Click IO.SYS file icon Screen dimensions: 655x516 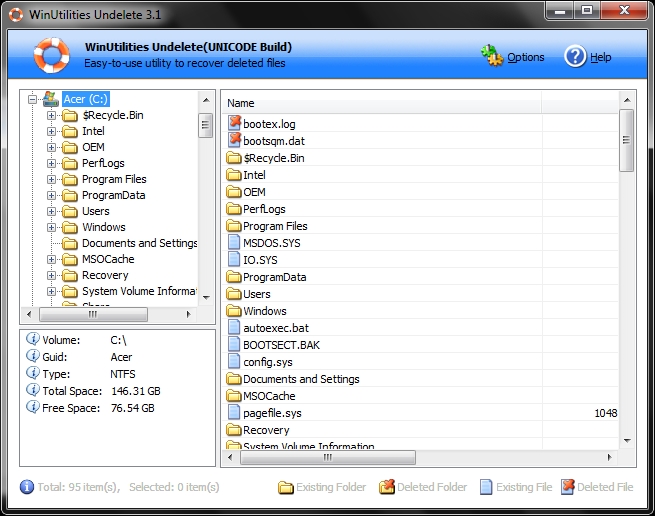[234, 259]
